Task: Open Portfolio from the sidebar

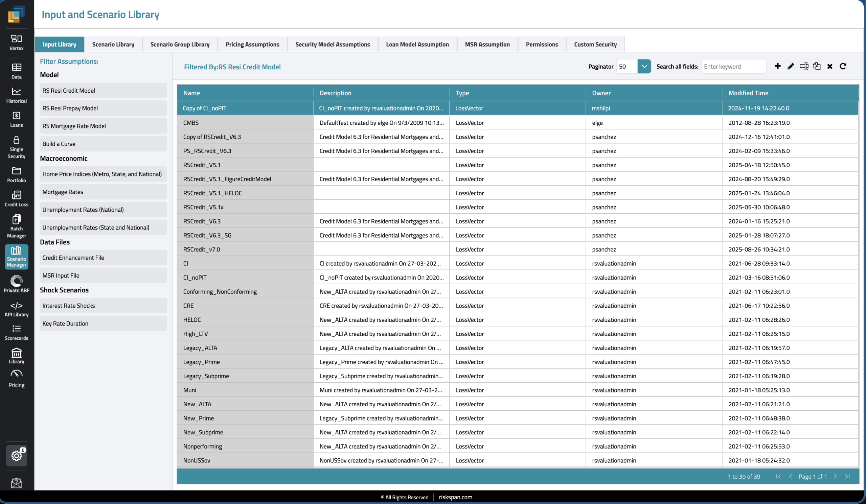Action: click(17, 175)
